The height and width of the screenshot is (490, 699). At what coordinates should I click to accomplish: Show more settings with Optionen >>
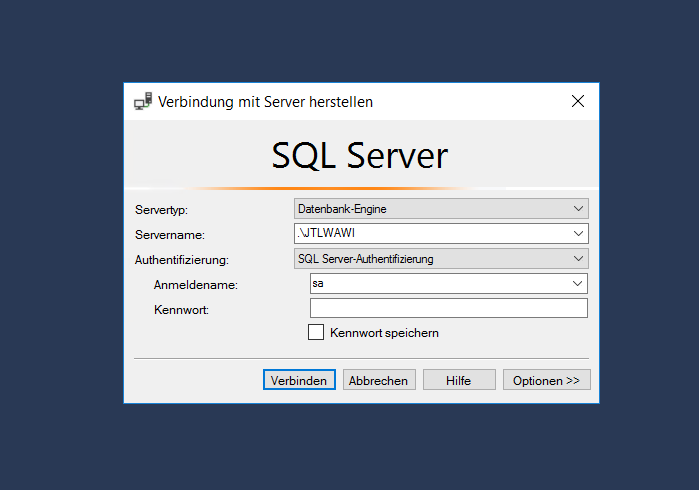point(547,380)
